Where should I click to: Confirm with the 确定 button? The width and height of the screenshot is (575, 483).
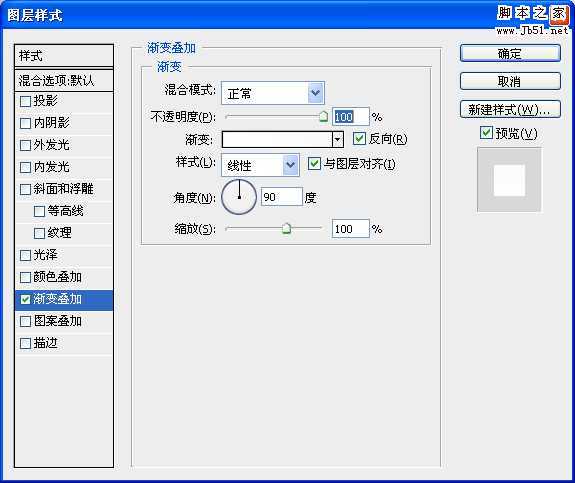[x=510, y=54]
